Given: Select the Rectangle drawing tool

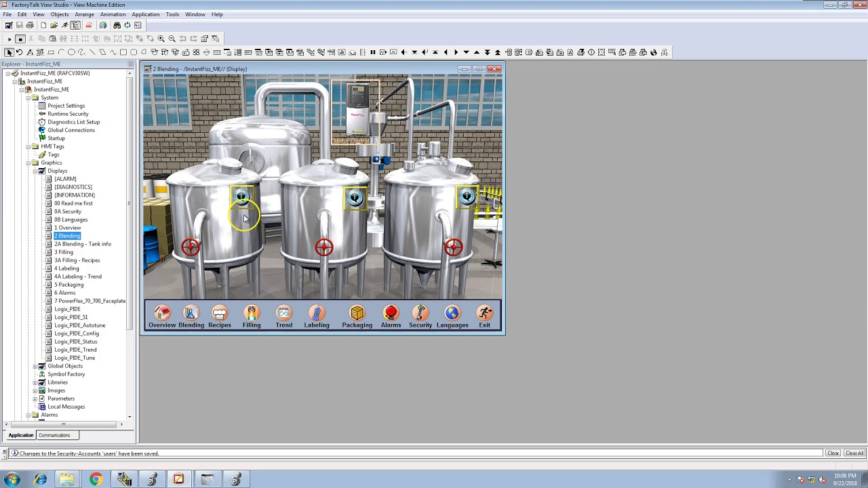Looking at the screenshot, I should [123, 52].
